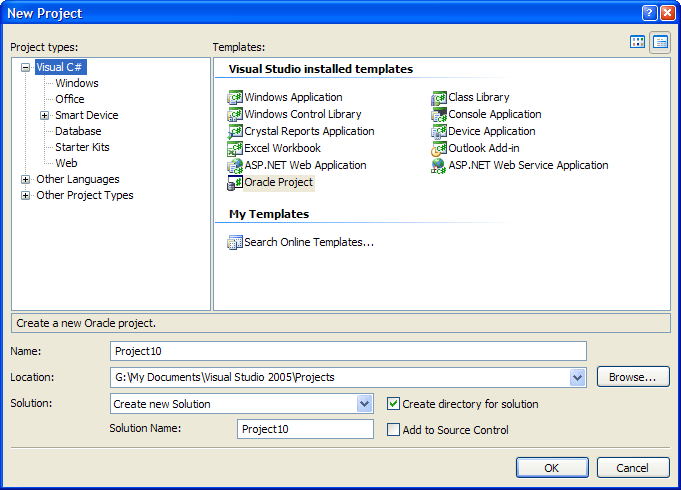Open the Location path dropdown
Image resolution: width=681 pixels, height=490 pixels.
tap(577, 377)
